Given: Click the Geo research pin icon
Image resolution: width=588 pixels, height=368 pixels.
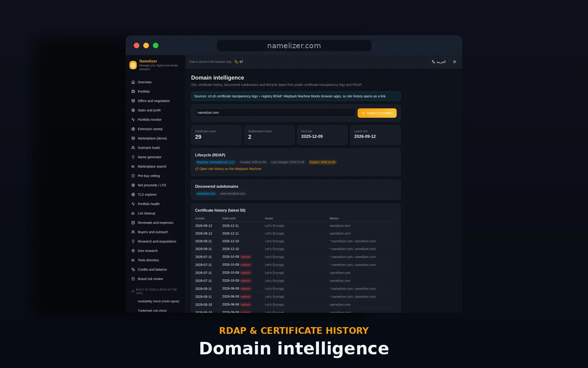Looking at the screenshot, I should [133, 251].
